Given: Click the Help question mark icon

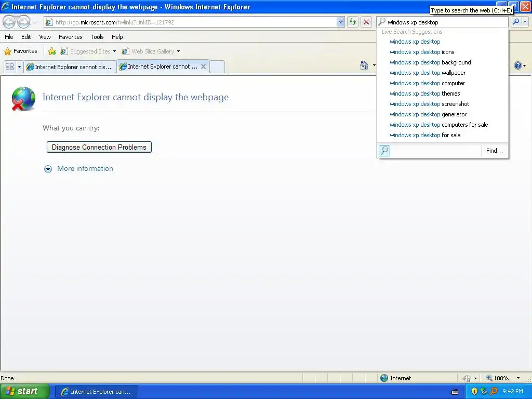Looking at the screenshot, I should tap(518, 65).
